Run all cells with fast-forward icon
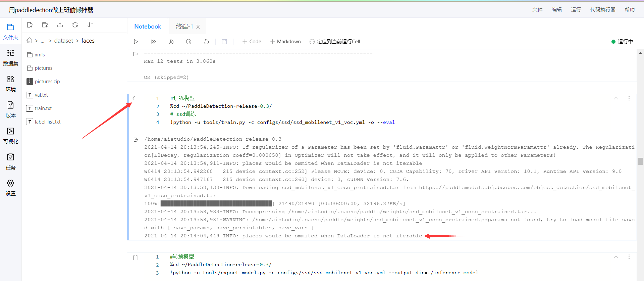644x281 pixels. click(154, 42)
